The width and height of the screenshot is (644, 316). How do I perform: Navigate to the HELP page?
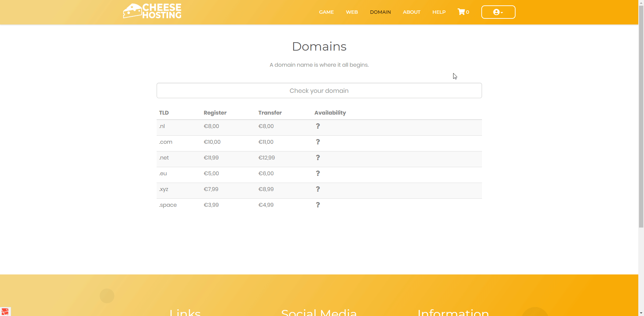pos(439,12)
